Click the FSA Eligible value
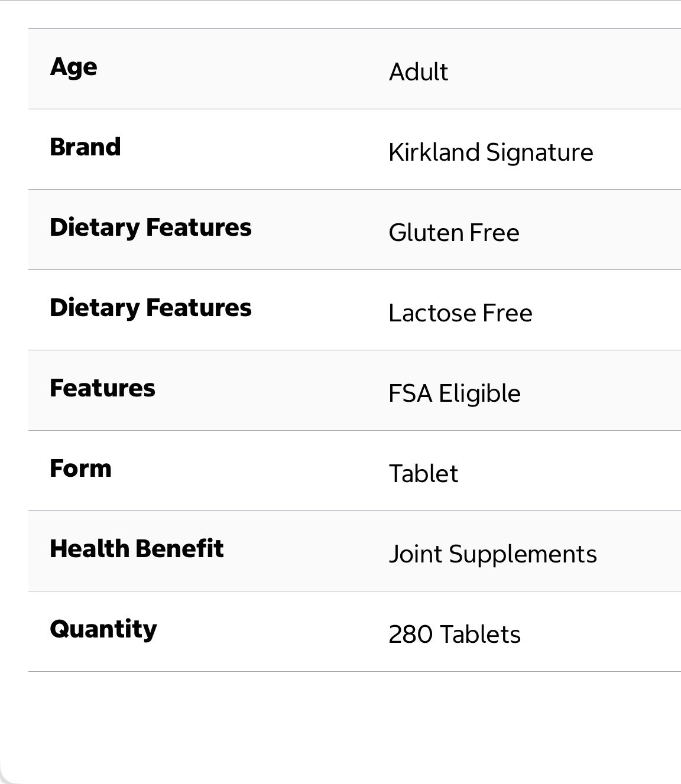 (x=455, y=394)
